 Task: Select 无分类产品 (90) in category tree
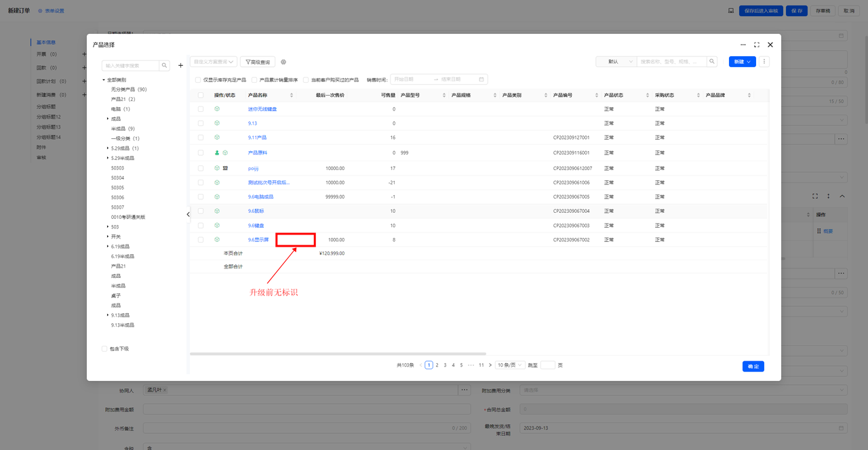tap(129, 89)
